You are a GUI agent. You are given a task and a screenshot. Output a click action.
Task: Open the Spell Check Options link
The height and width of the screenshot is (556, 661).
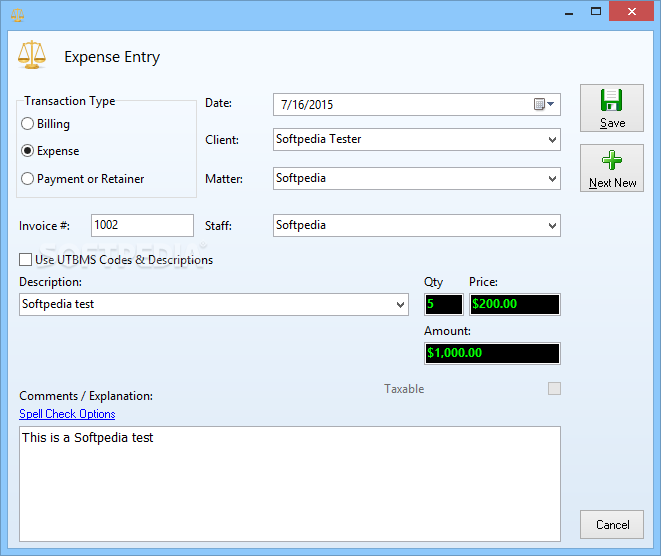pyautogui.click(x=67, y=414)
